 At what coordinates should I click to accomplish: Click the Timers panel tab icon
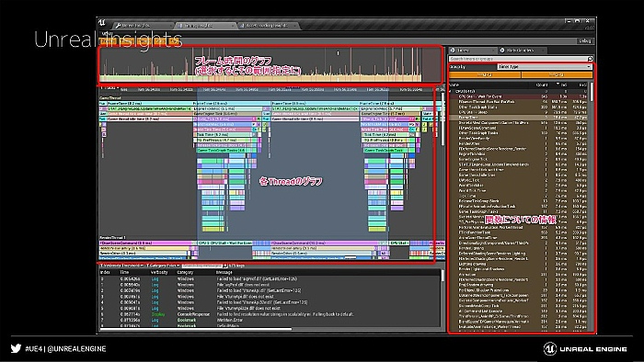pyautogui.click(x=453, y=50)
